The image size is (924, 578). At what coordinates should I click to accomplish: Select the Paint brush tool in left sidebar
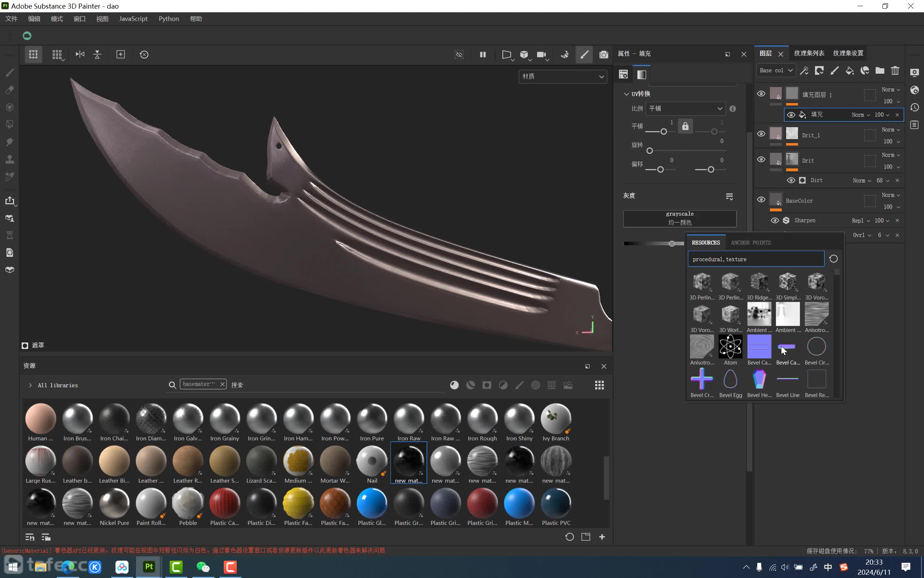pos(10,73)
